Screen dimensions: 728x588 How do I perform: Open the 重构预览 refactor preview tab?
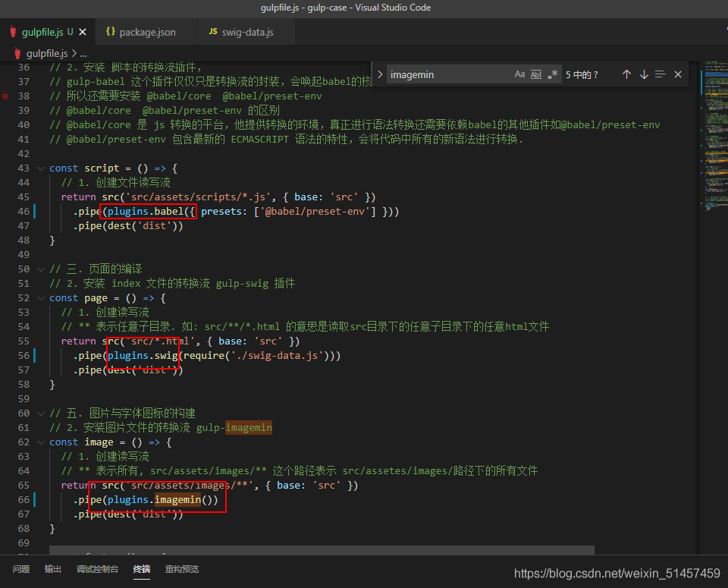pyautogui.click(x=182, y=569)
